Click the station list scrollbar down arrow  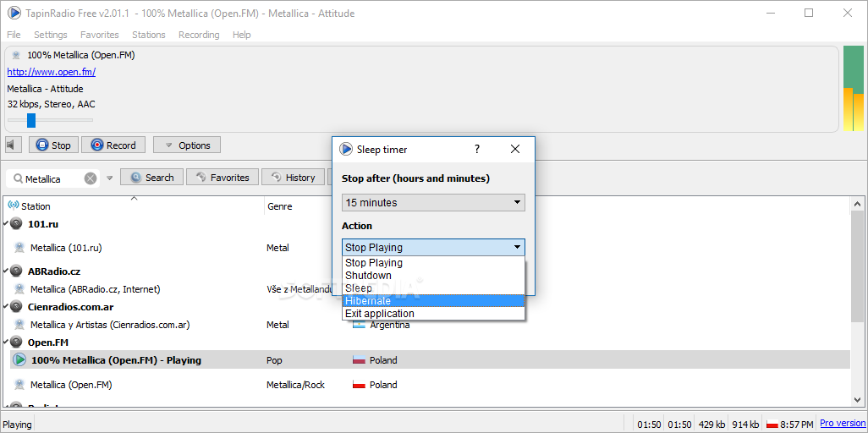click(x=857, y=400)
